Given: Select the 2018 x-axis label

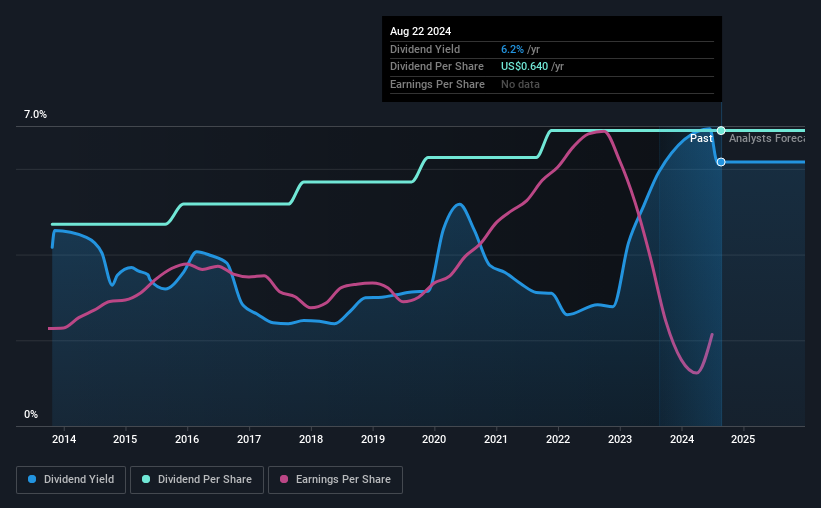Looking at the screenshot, I should pyautogui.click(x=311, y=439).
